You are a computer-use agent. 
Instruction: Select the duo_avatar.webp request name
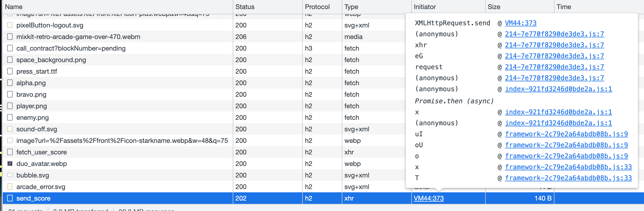(x=41, y=164)
